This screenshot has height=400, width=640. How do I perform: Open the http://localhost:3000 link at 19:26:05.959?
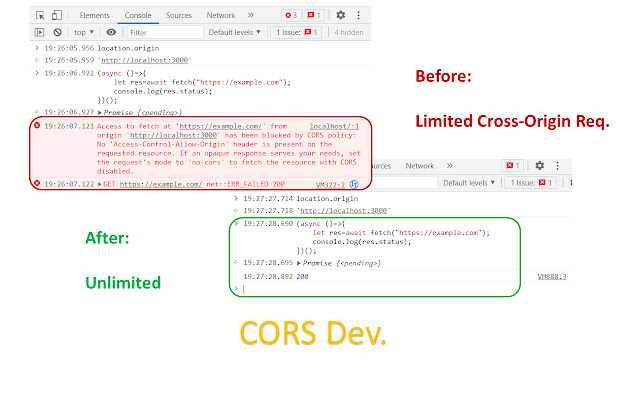coord(144,60)
